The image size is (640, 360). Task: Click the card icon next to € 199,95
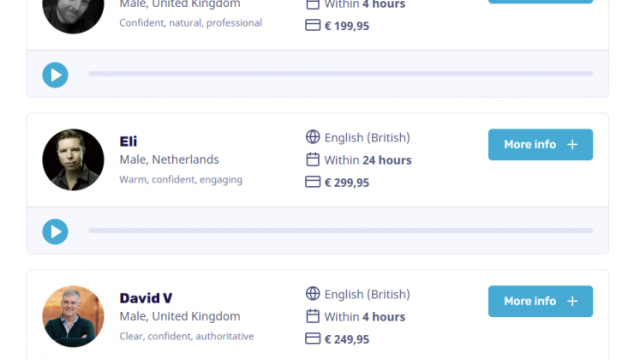coord(313,25)
